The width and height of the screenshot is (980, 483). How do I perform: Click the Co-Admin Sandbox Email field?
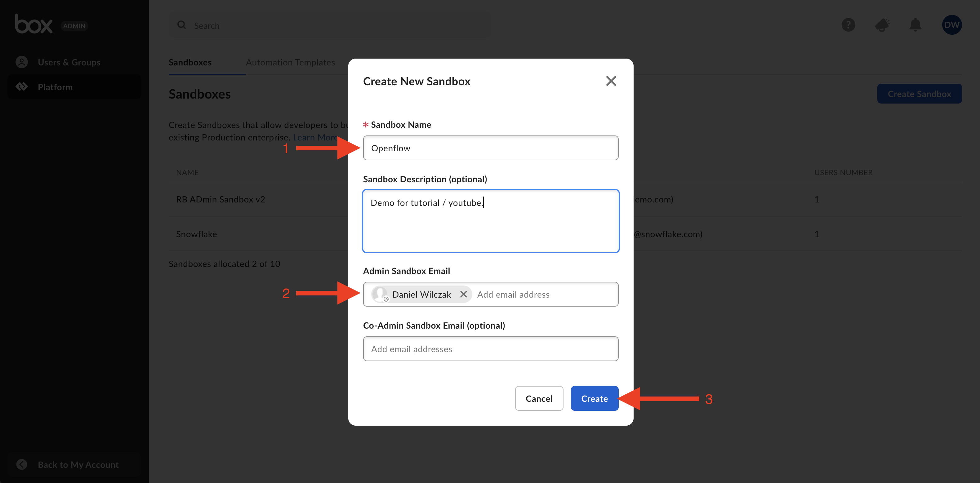tap(490, 349)
